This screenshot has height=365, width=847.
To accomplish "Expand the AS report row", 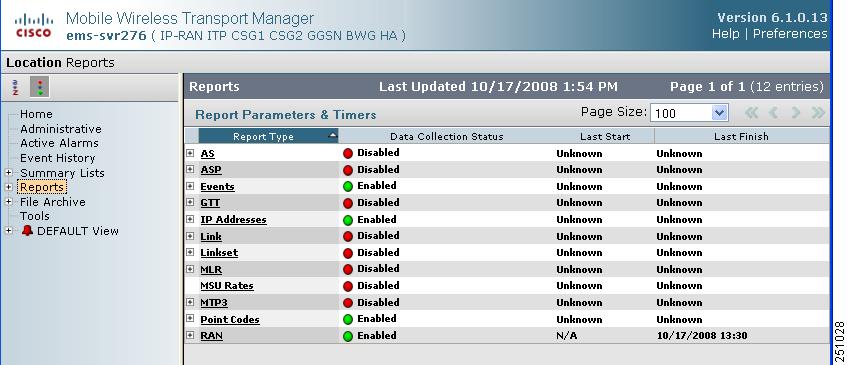I will point(190,153).
